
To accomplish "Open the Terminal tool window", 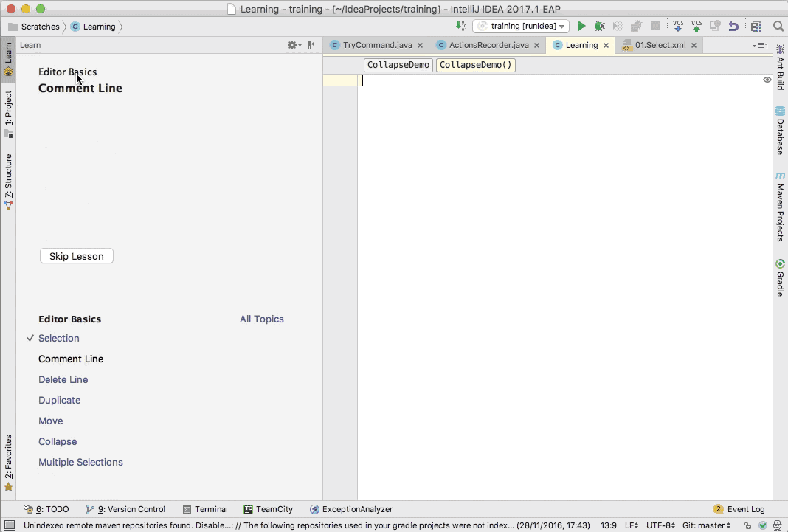I will coord(205,509).
